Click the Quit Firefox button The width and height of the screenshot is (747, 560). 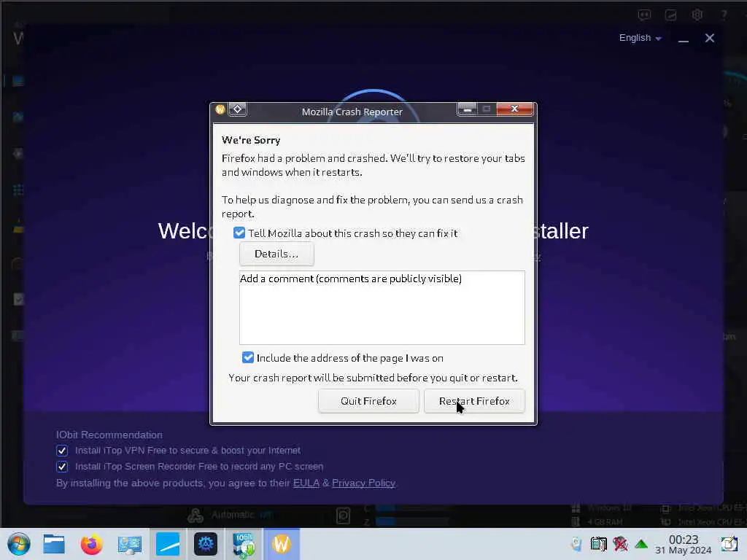click(x=368, y=401)
